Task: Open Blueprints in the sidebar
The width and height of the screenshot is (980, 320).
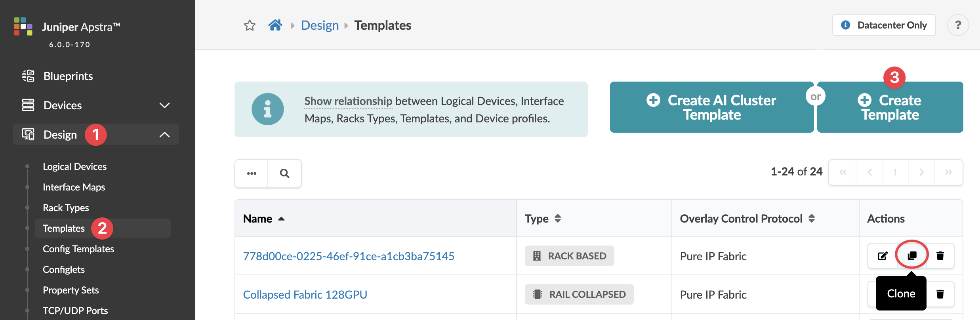Action: 68,76
